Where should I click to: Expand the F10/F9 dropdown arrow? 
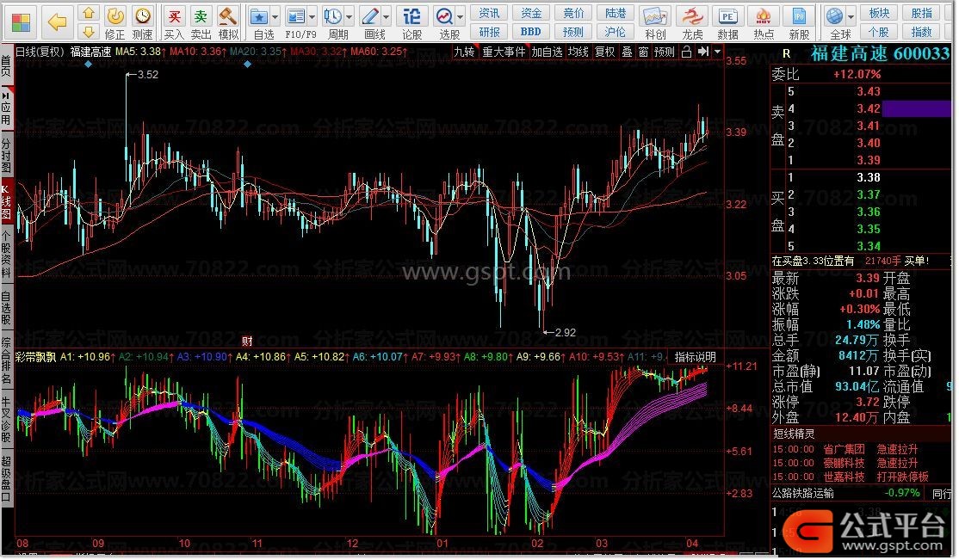[312, 17]
